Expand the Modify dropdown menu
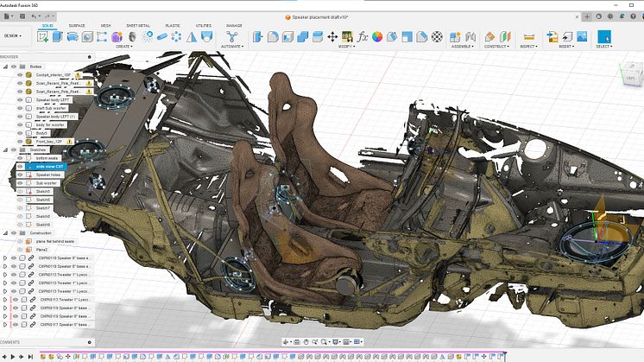The image size is (644, 362). pos(349,48)
